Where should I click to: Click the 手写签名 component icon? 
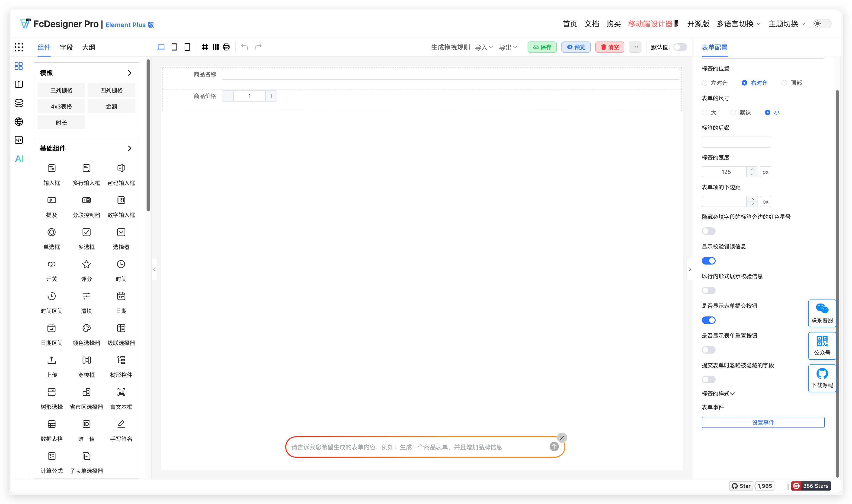121,424
